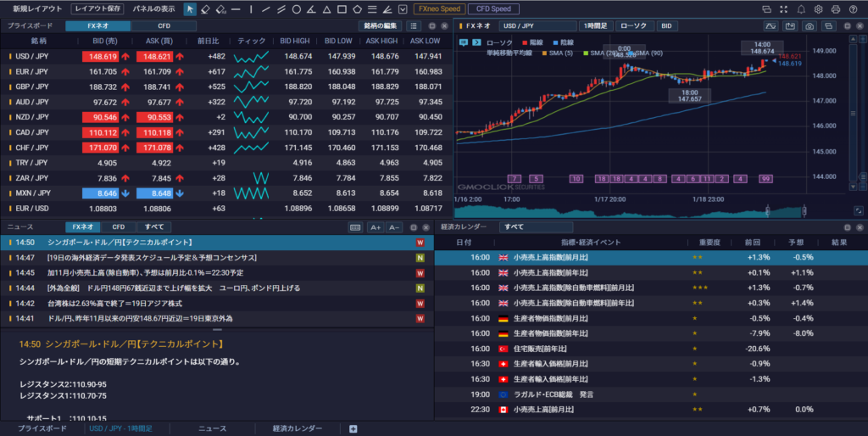
Task: Open the price board list view icon
Action: pos(414,26)
